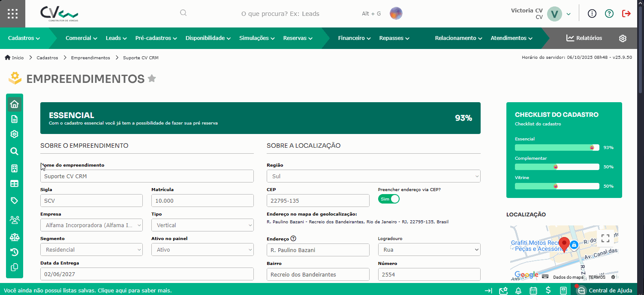Click the dollar sign icon in bottom bar
Screen dimensions: 644x295
pos(548,290)
